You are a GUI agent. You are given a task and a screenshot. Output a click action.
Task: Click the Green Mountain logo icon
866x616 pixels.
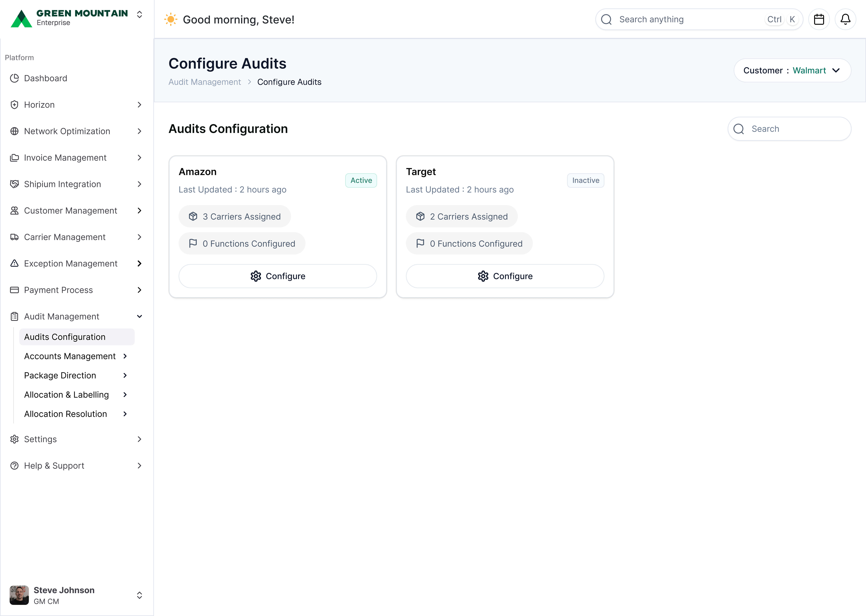(x=21, y=19)
